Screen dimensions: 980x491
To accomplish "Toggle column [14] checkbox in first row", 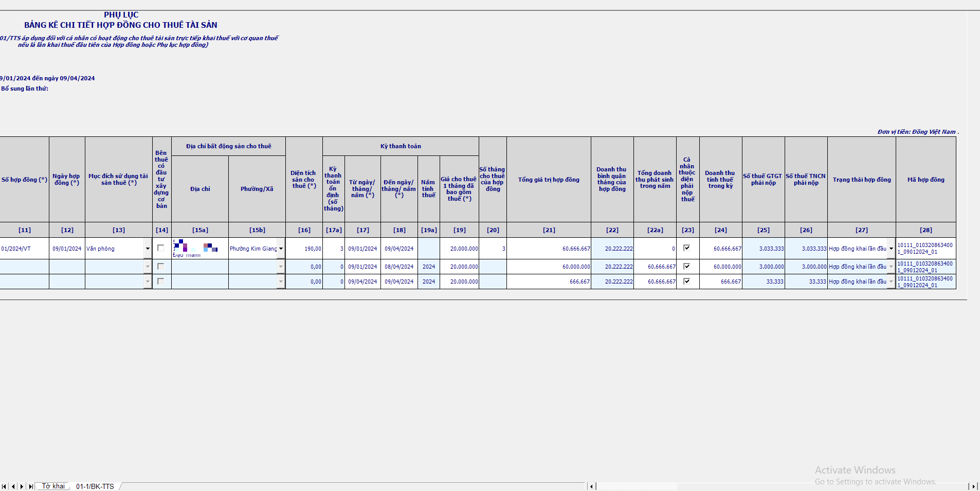I will [x=161, y=248].
